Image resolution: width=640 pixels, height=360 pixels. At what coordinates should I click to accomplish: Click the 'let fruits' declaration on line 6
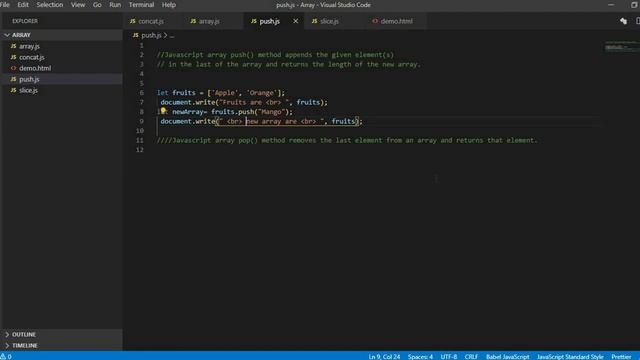pyautogui.click(x=176, y=93)
